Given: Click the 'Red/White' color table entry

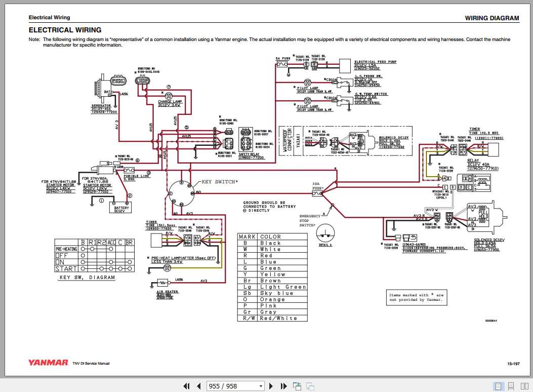Looking at the screenshot, I should [x=278, y=318].
